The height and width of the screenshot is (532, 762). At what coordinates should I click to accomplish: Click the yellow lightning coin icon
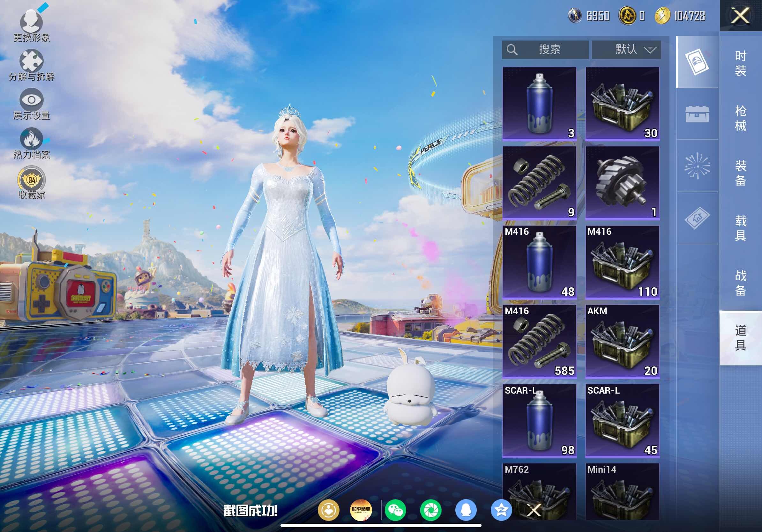662,16
